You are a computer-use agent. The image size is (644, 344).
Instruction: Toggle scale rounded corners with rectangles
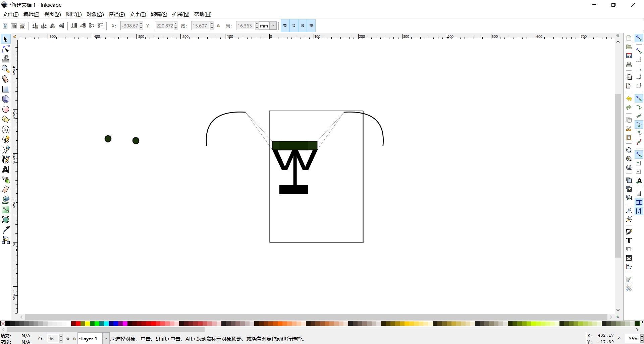click(294, 26)
